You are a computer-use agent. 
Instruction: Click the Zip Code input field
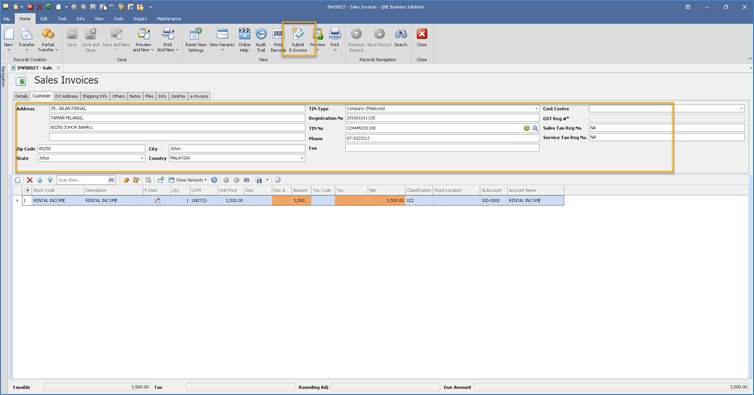click(x=91, y=149)
